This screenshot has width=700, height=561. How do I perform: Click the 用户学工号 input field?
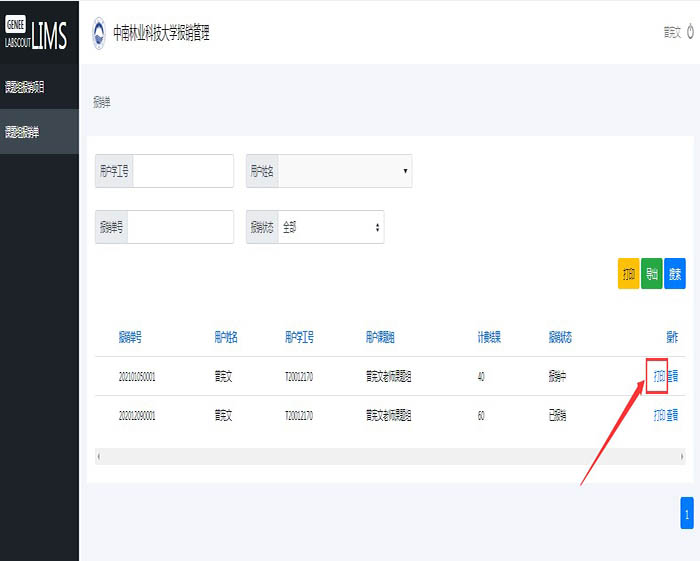click(182, 171)
